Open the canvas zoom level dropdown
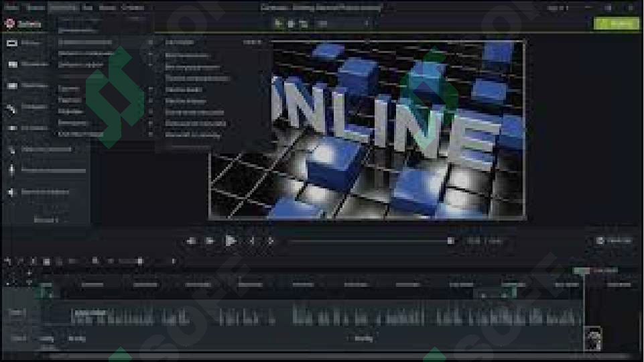The image size is (644, 362). pos(343,23)
